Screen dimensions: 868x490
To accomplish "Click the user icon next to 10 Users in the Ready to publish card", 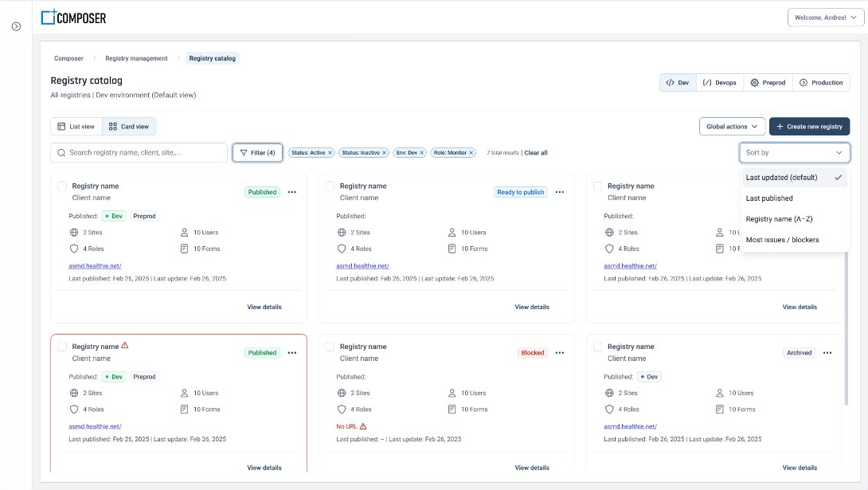I will coord(452,233).
